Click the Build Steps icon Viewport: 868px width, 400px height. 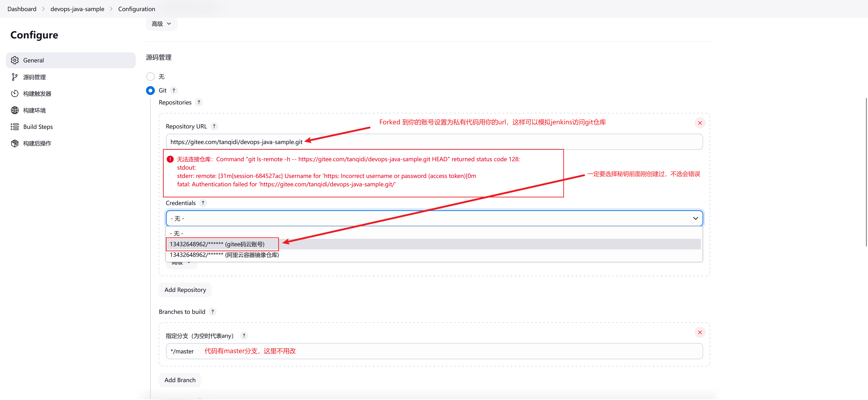(15, 127)
